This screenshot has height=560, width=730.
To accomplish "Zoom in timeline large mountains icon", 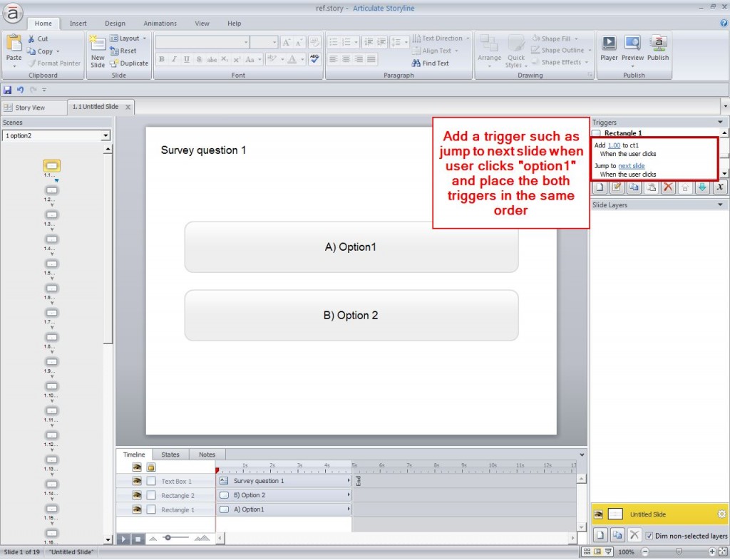I will 202,538.
